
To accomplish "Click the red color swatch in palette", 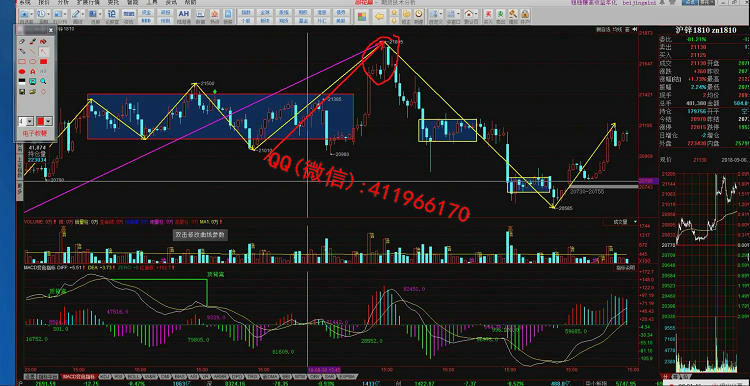I will coord(41,121).
